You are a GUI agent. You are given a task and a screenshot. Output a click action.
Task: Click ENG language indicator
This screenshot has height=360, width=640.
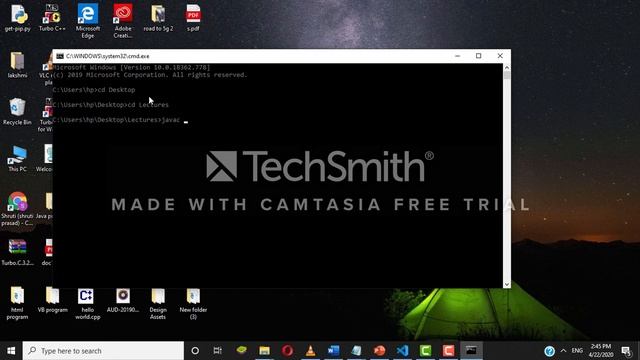pos(577,351)
